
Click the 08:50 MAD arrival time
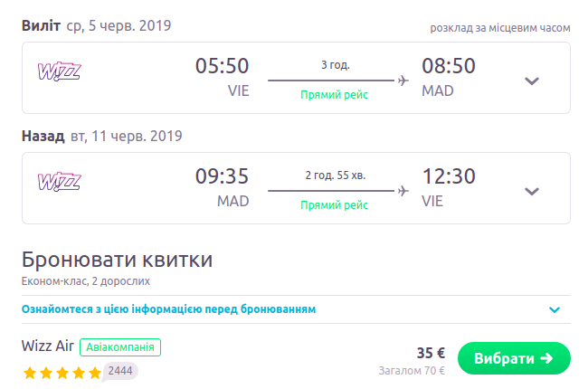point(449,67)
